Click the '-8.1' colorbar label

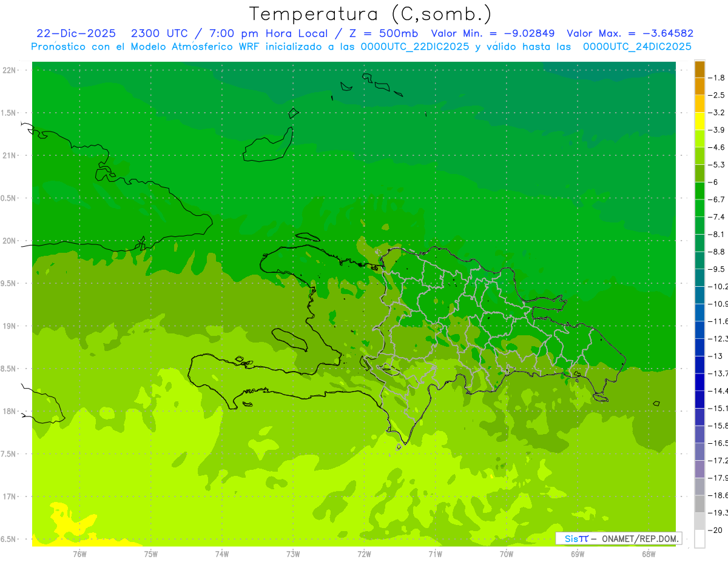click(717, 234)
